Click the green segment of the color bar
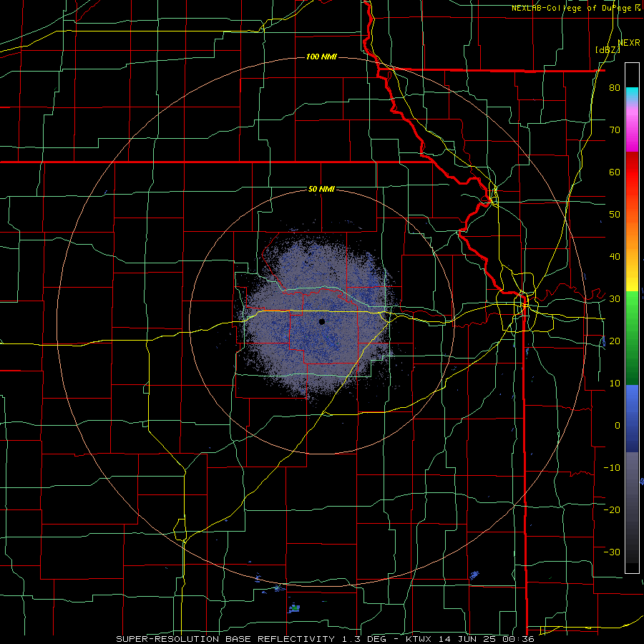 tap(632, 338)
